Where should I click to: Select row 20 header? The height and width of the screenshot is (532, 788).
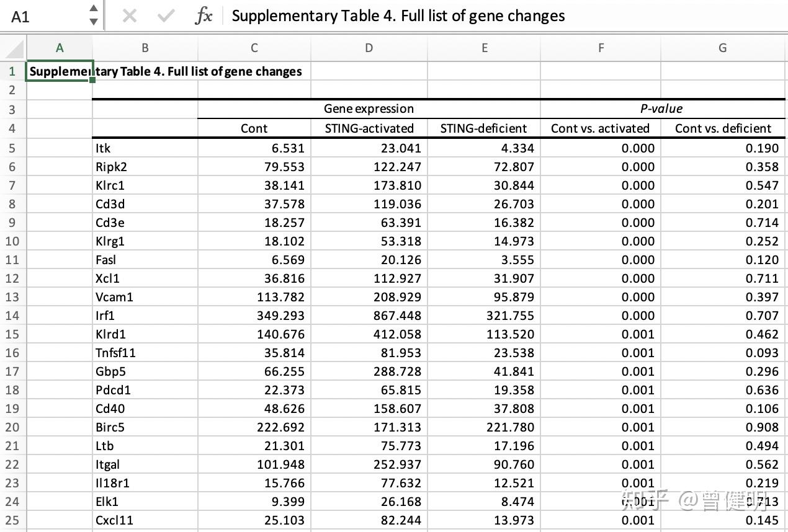coord(12,427)
